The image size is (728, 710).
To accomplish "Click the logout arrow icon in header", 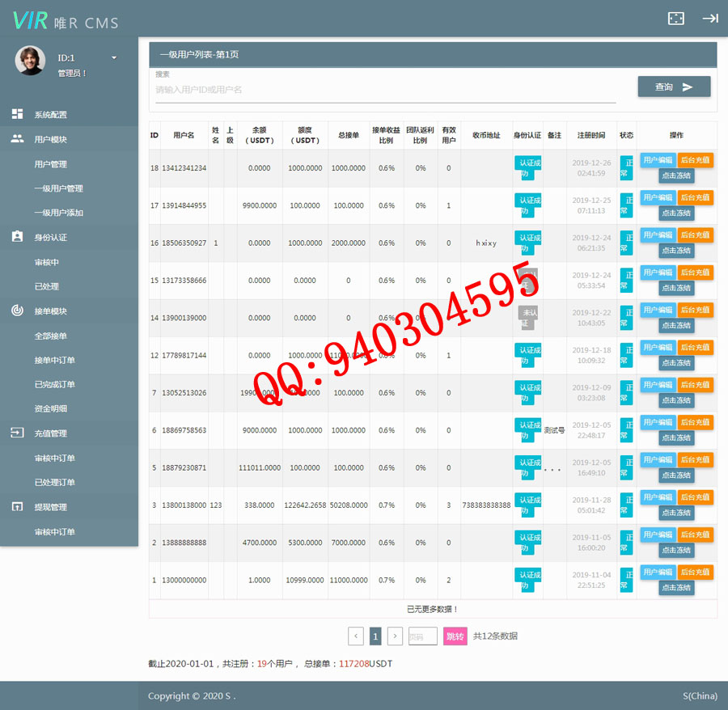I will (x=709, y=19).
